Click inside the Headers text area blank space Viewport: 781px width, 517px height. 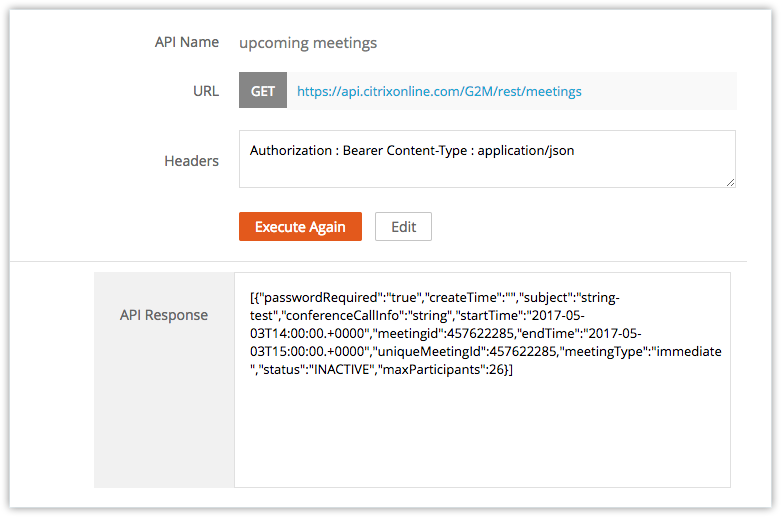[486, 173]
